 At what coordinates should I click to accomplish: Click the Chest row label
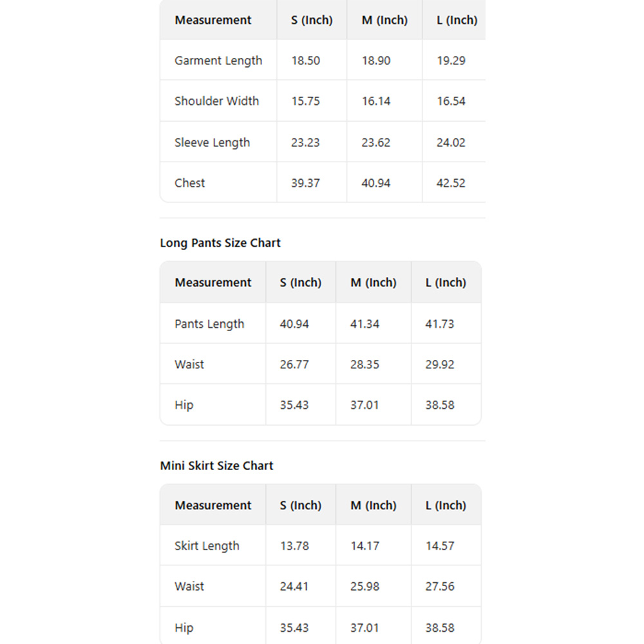189,183
